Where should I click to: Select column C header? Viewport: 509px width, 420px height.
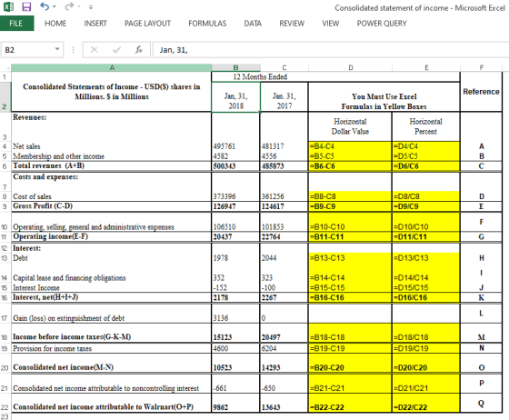[x=284, y=67]
